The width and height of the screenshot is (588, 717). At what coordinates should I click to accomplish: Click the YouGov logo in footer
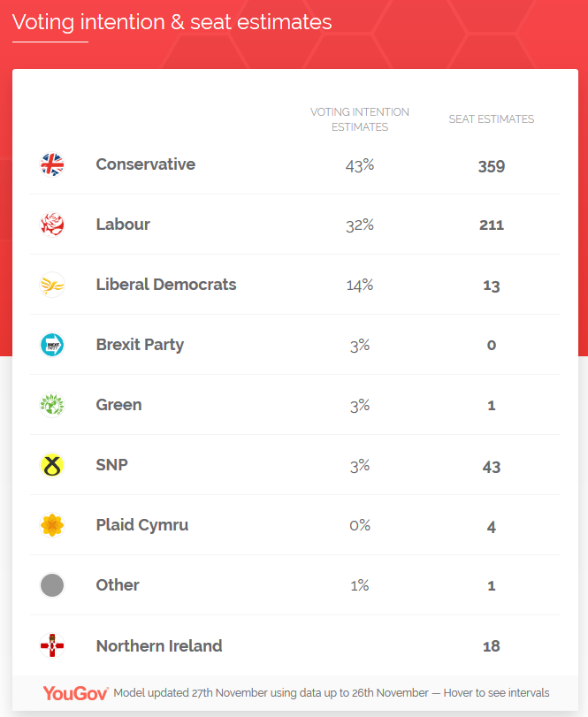pyautogui.click(x=75, y=693)
